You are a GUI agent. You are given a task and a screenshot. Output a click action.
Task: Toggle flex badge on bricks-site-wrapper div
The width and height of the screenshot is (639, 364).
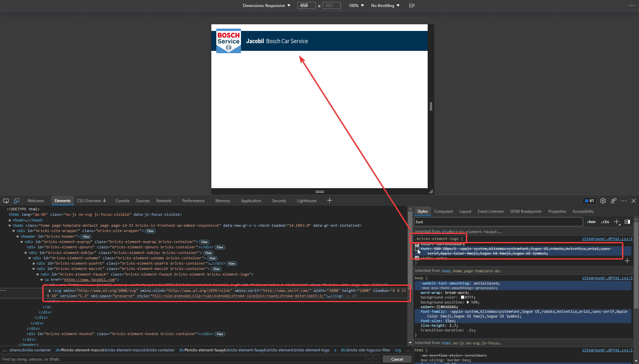pyautogui.click(x=150, y=231)
